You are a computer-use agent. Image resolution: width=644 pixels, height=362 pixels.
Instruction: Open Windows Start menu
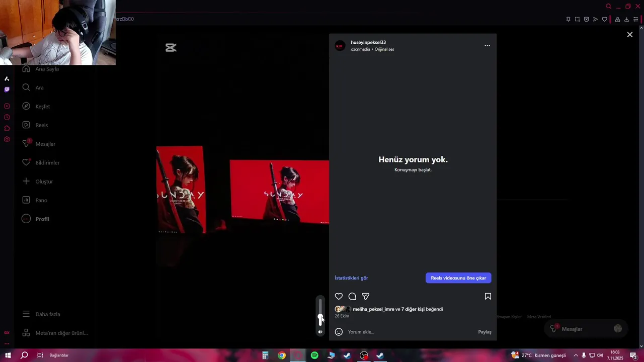[x=8, y=355]
